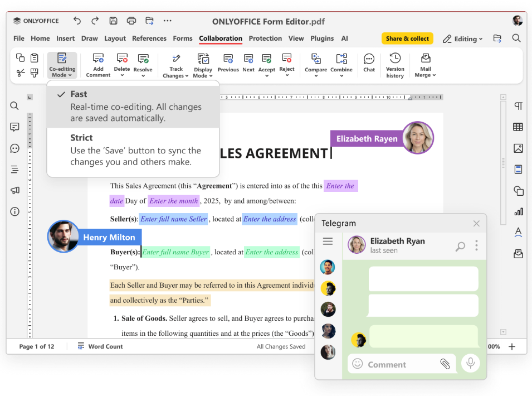Open the About info icon in left sidebar
The height and width of the screenshot is (396, 532).
(x=14, y=211)
